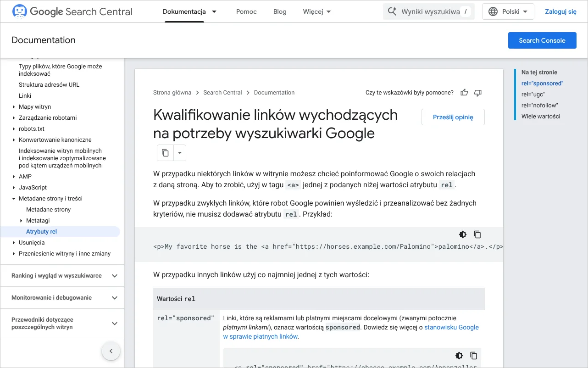
Task: Click the copy page icon below the title
Action: coord(166,153)
